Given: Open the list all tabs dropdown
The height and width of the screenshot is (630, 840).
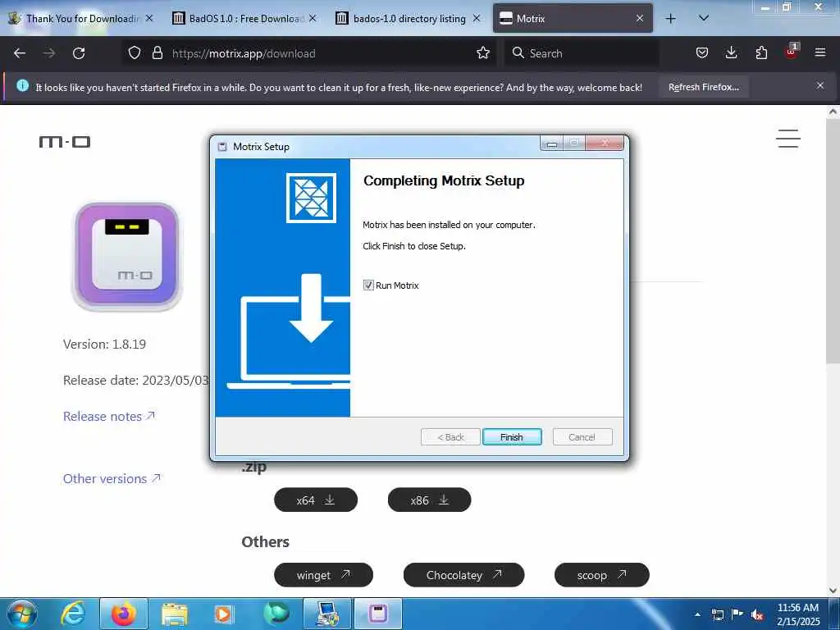Looking at the screenshot, I should tap(704, 19).
